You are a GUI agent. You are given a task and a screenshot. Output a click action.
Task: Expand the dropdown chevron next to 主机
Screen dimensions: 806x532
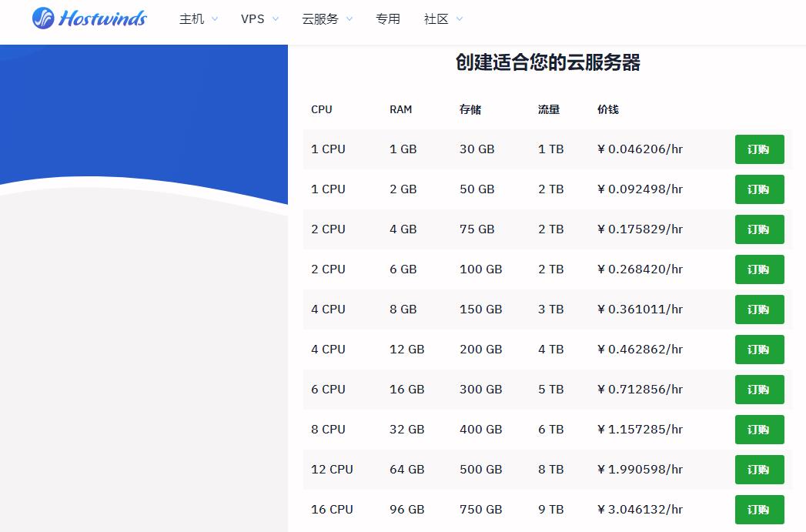(213, 19)
